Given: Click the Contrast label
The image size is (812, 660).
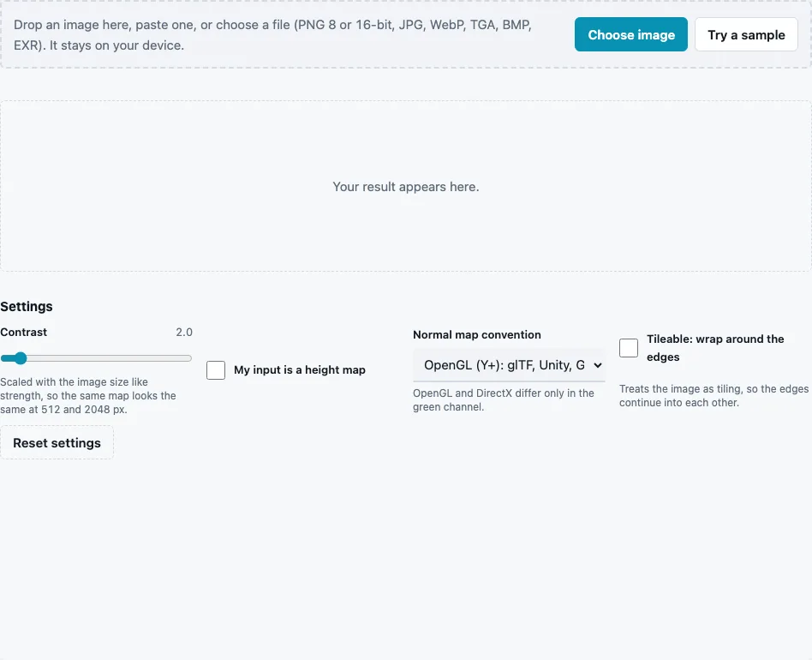Looking at the screenshot, I should coord(24,332).
